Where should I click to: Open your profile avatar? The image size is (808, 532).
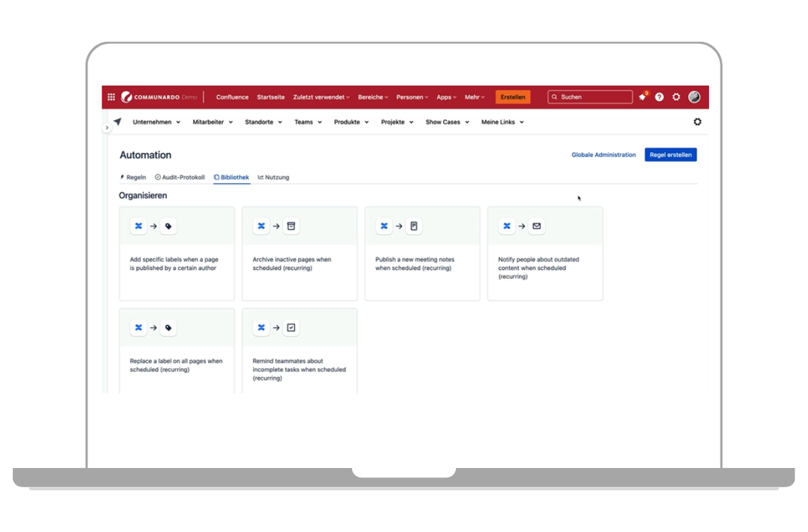pyautogui.click(x=694, y=97)
